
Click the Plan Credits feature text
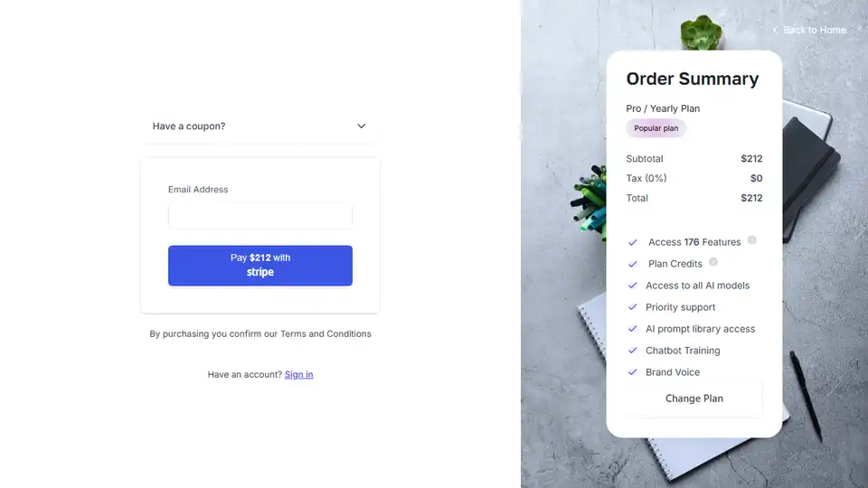tap(675, 264)
